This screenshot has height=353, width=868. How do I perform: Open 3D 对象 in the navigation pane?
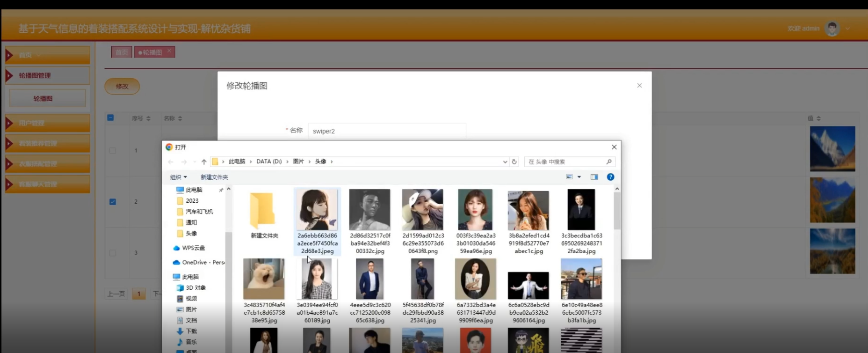tap(191, 287)
